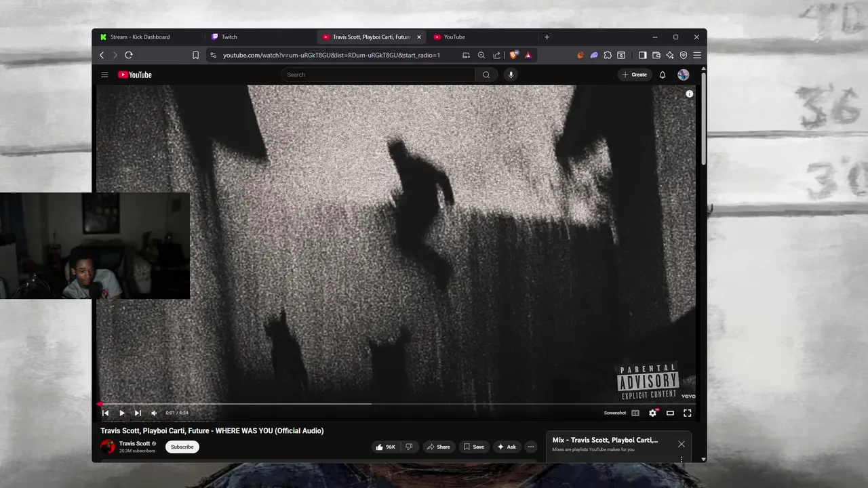Open the YouTube hamburger guide menu
Viewport: 868px width, 488px height.
104,75
